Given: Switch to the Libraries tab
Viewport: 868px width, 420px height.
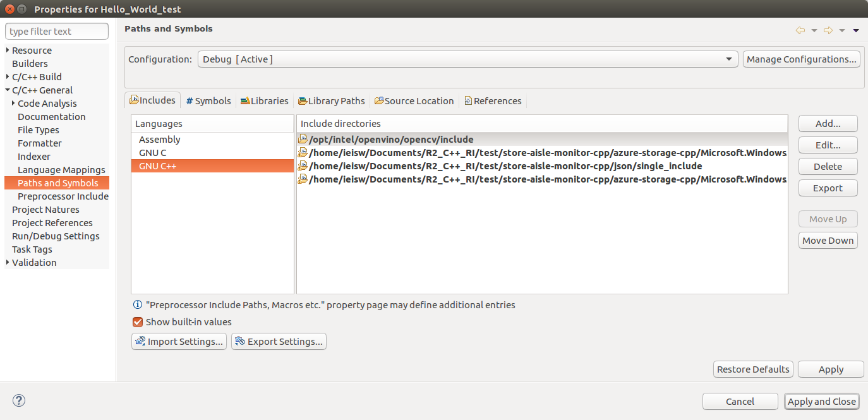Looking at the screenshot, I should [264, 101].
